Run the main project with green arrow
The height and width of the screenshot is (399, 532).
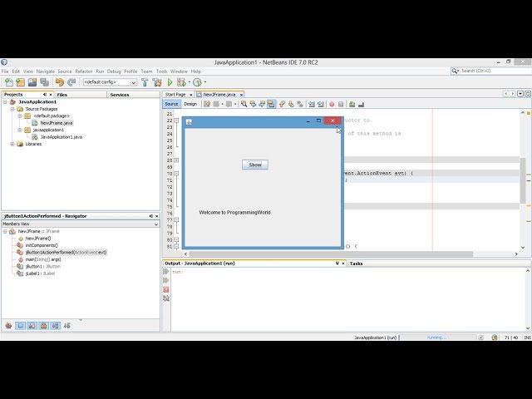point(170,82)
